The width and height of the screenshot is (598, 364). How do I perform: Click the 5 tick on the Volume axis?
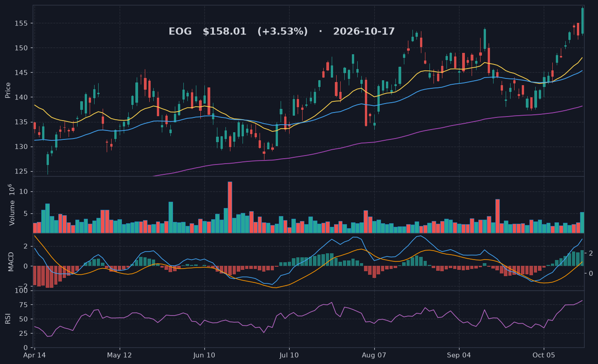coord(26,213)
